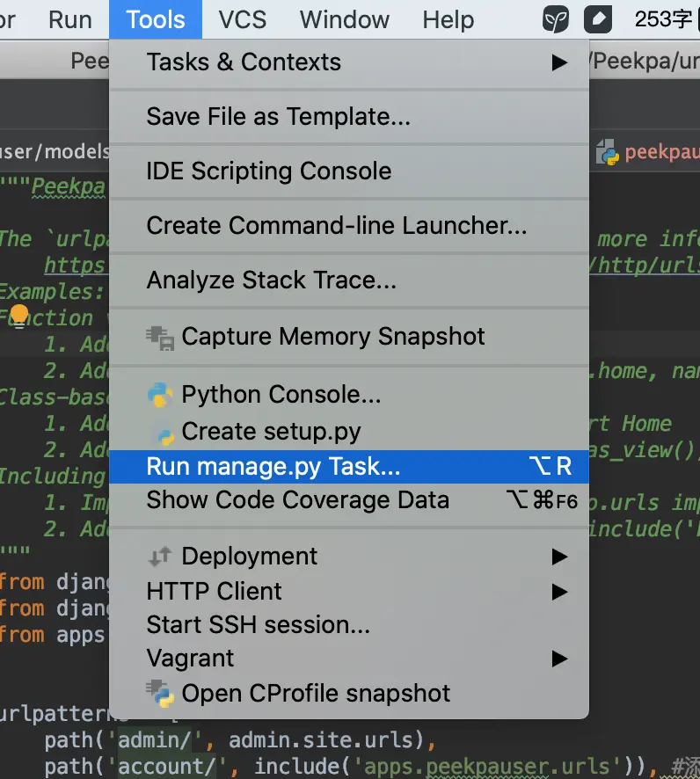700x779 pixels.
Task: Click the Open CProfile snapshot icon
Action: [160, 693]
